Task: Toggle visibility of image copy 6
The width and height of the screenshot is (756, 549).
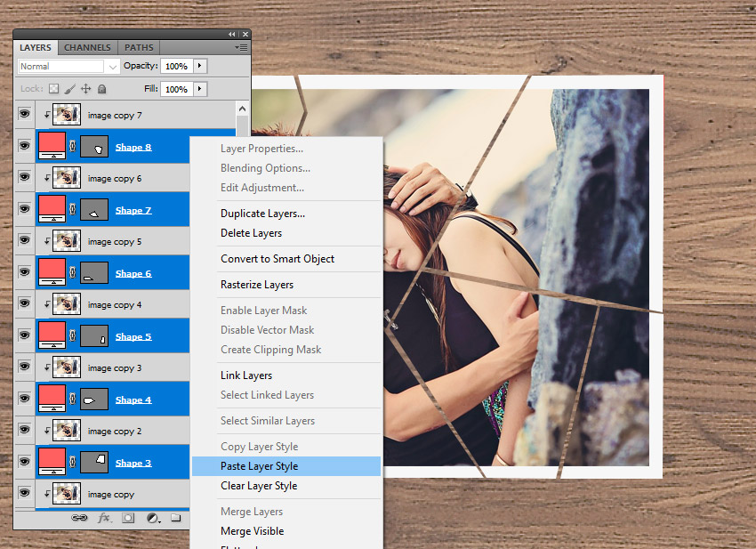Action: click(24, 177)
